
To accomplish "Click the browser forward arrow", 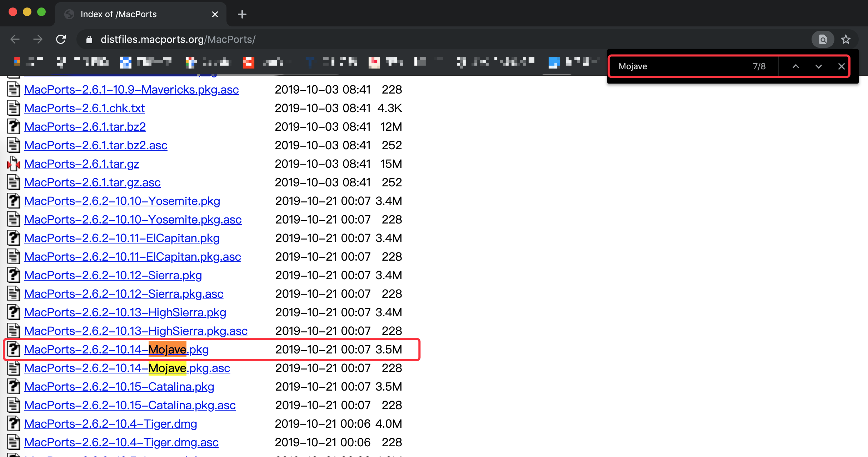I will (x=38, y=39).
